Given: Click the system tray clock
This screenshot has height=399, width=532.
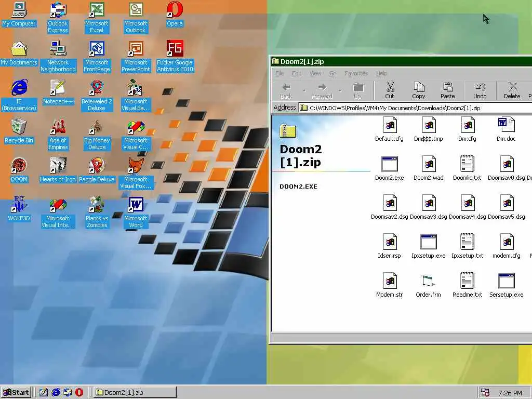Looking at the screenshot, I should 510,393.
